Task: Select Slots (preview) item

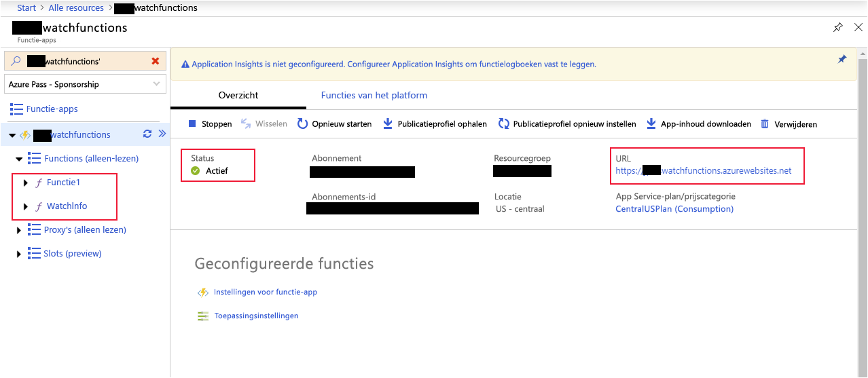Action: [x=73, y=254]
